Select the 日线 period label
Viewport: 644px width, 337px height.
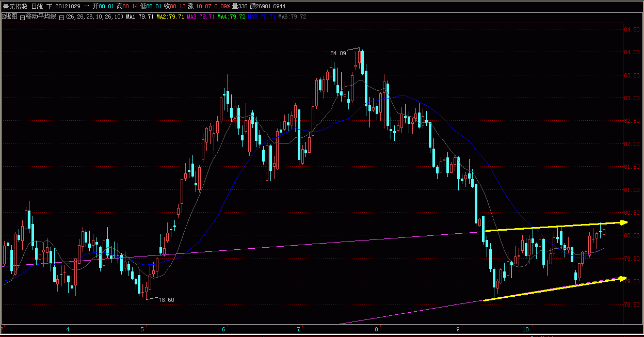[x=37, y=6]
